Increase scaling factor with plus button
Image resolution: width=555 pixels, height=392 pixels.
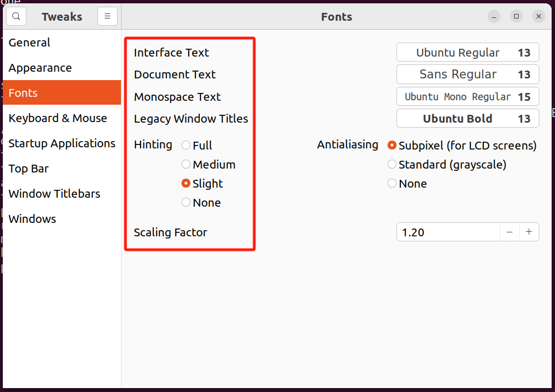coord(529,232)
